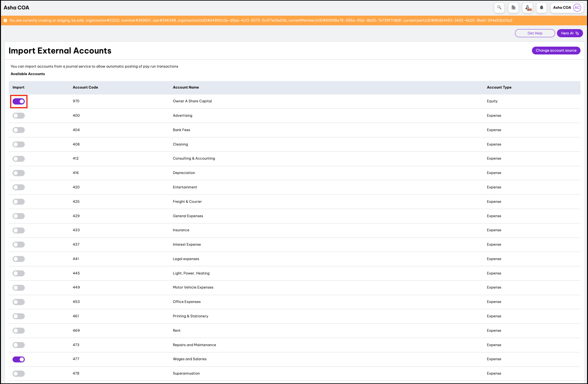The height and width of the screenshot is (384, 588).
Task: Open the notifications bell
Action: [542, 8]
